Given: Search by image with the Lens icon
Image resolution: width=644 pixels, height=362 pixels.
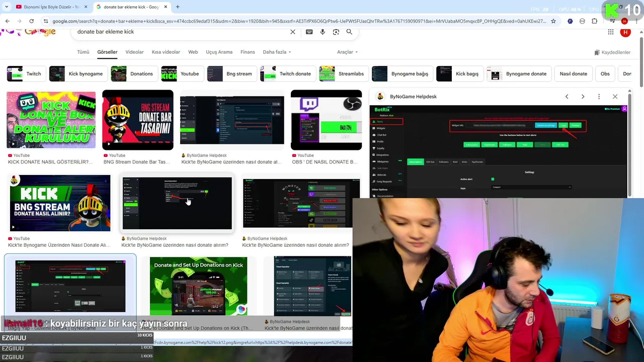Looking at the screenshot, I should (x=336, y=32).
